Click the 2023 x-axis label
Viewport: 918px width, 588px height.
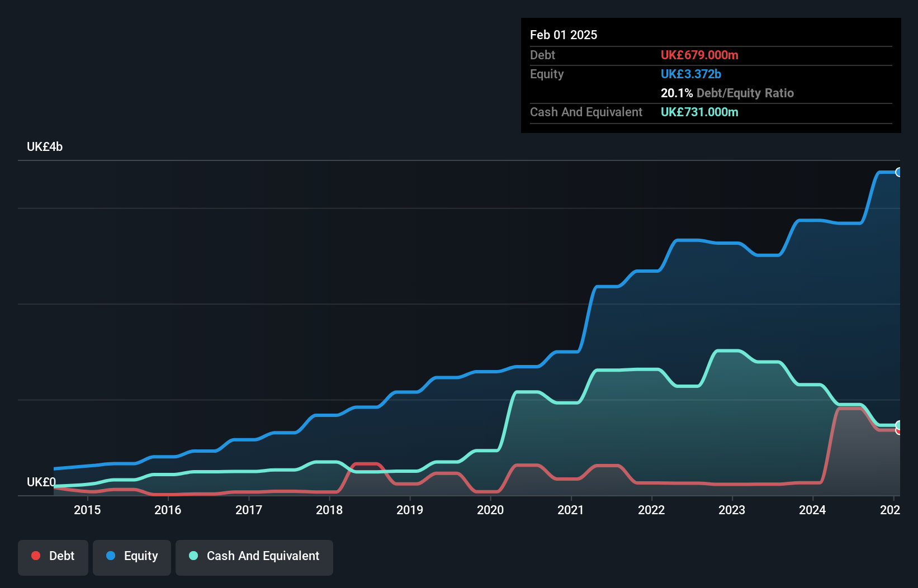pyautogui.click(x=732, y=510)
